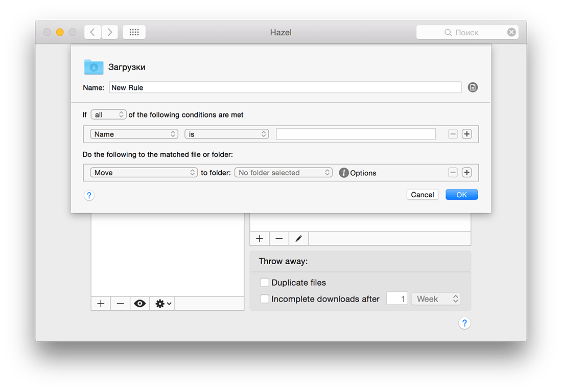This screenshot has height=392, width=562.
Task: Go back with the toolbar back arrow
Action: click(x=92, y=32)
